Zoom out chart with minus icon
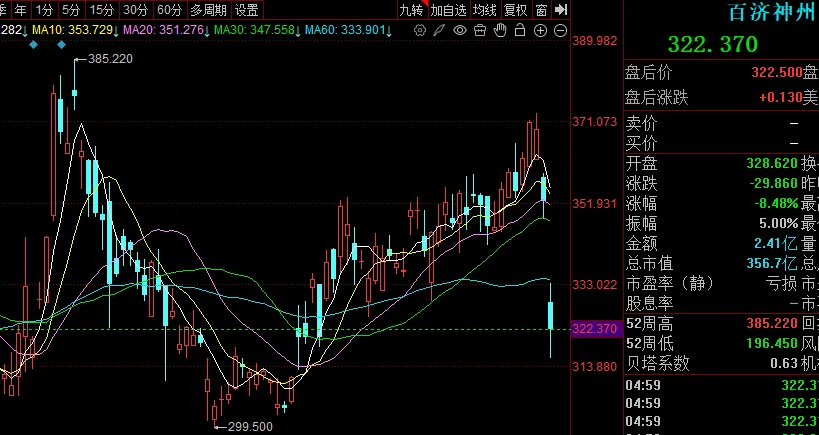This screenshot has width=819, height=435. [560, 31]
